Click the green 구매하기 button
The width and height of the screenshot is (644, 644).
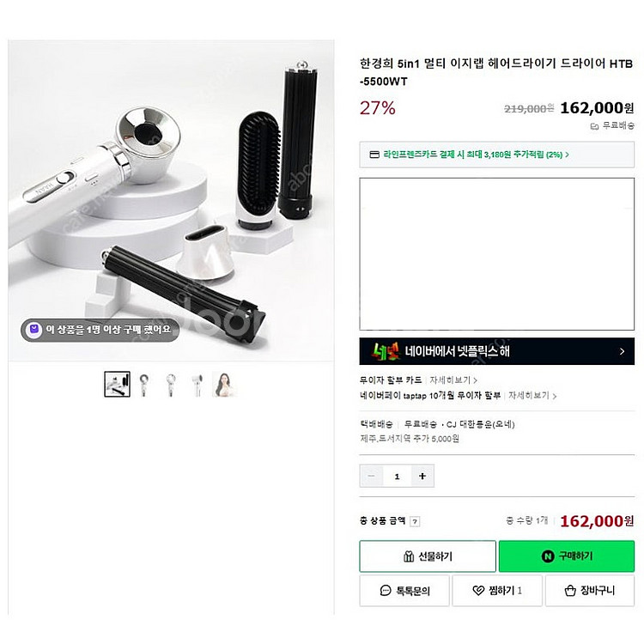tap(567, 556)
